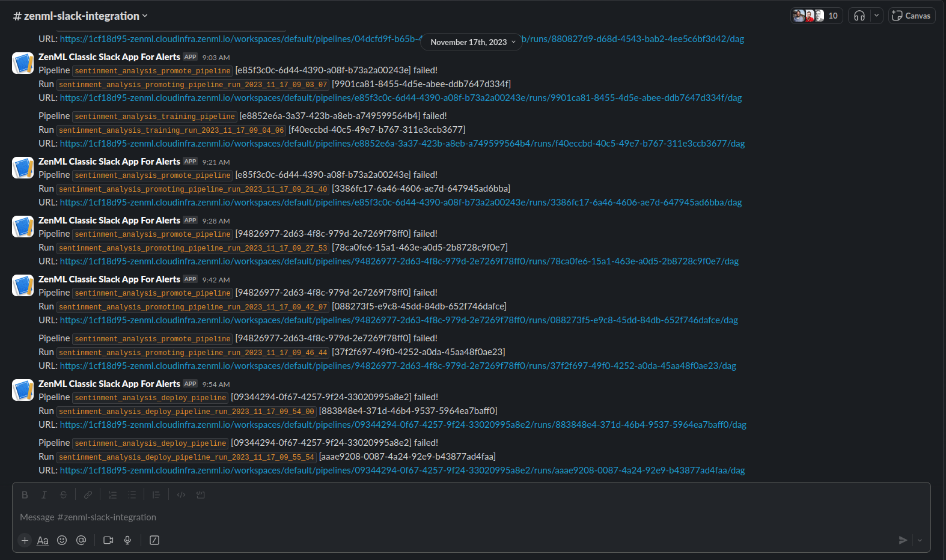Viewport: 946px width, 560px height.
Task: View the 10 channel members
Action: coord(816,16)
